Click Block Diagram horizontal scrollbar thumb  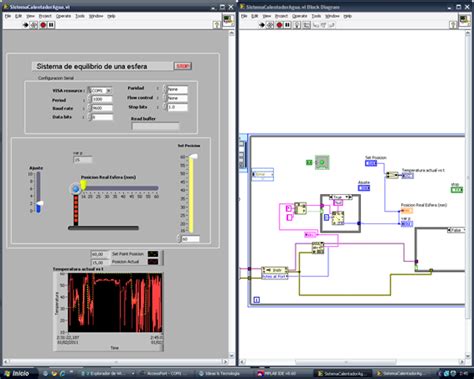pyautogui.click(x=346, y=362)
